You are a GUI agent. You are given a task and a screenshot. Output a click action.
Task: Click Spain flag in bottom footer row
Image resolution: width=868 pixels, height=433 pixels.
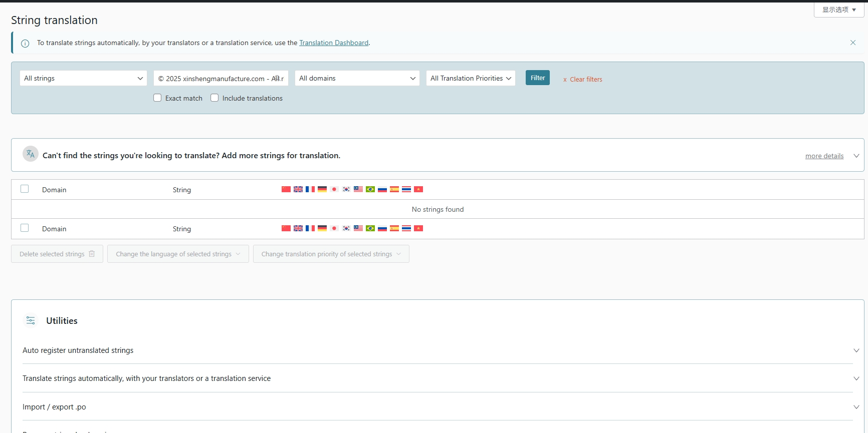tap(394, 228)
